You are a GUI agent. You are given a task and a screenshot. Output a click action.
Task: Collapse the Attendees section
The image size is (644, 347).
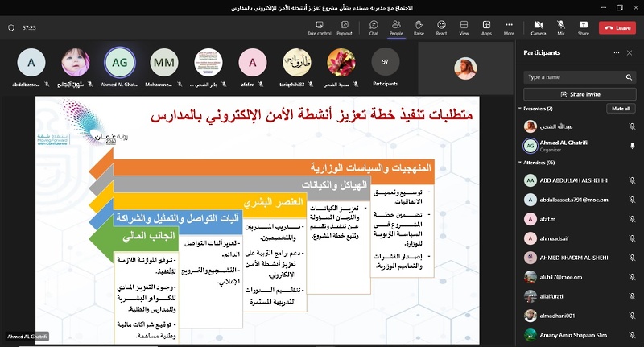520,163
